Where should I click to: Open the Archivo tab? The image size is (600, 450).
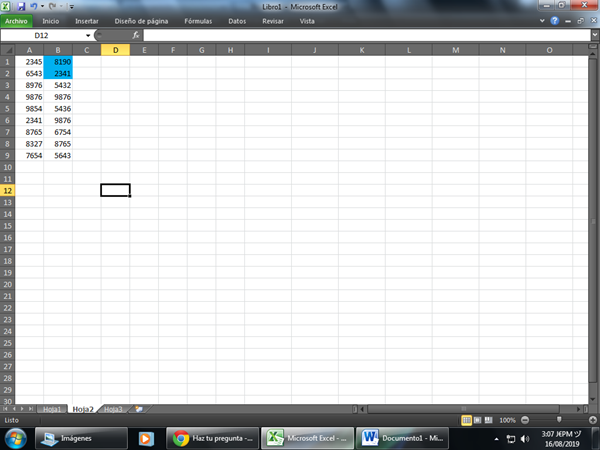[x=16, y=21]
